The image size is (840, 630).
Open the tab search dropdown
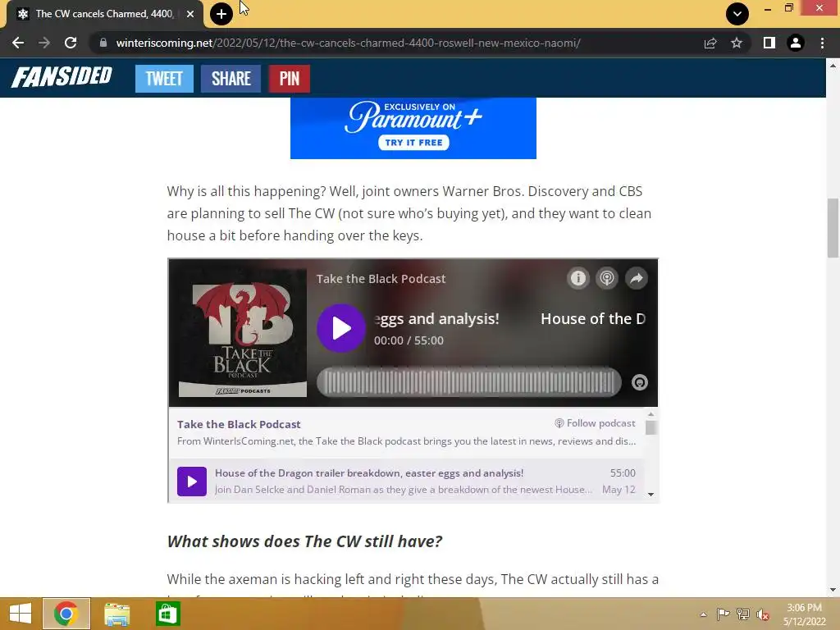737,14
